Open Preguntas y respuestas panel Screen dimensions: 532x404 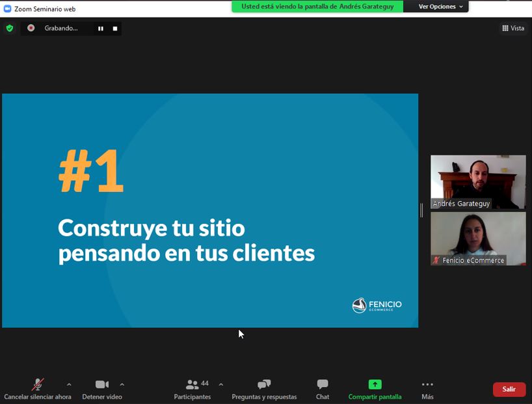[x=264, y=389]
